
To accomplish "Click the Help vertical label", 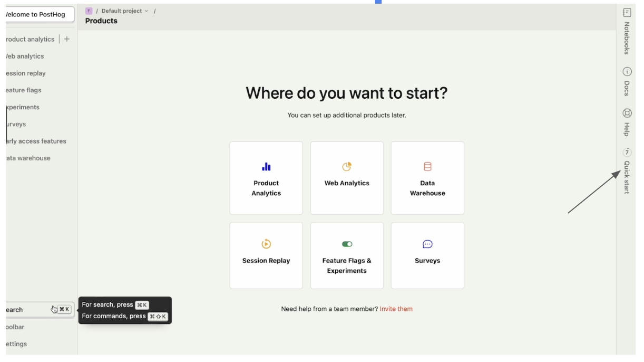I will pos(627,129).
